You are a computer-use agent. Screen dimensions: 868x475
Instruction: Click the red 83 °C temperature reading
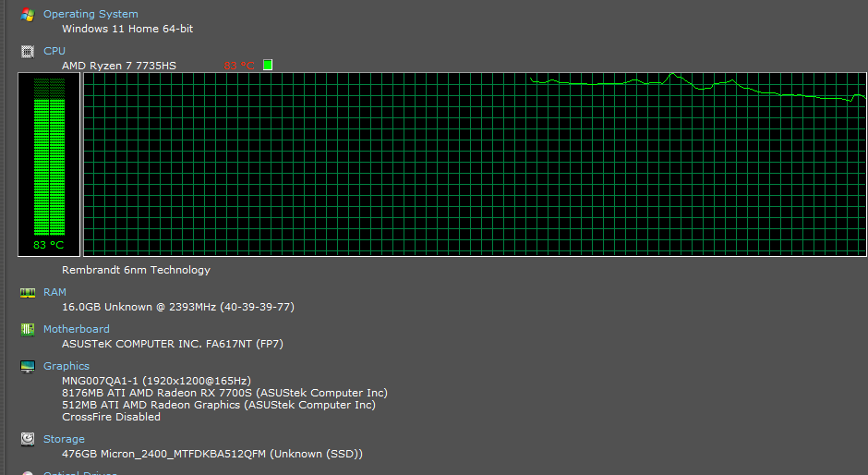tap(239, 66)
